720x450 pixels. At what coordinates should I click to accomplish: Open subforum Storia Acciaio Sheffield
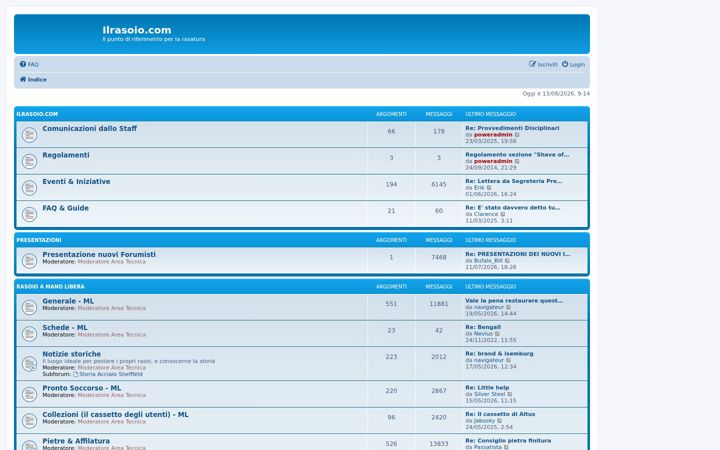[111, 374]
